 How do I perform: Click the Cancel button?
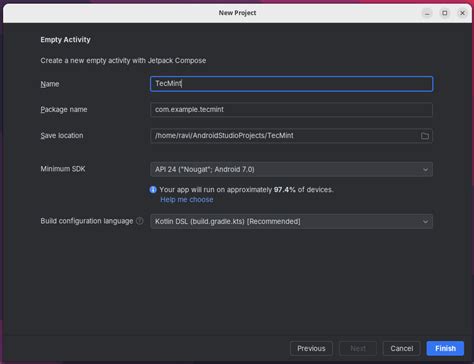tap(402, 348)
